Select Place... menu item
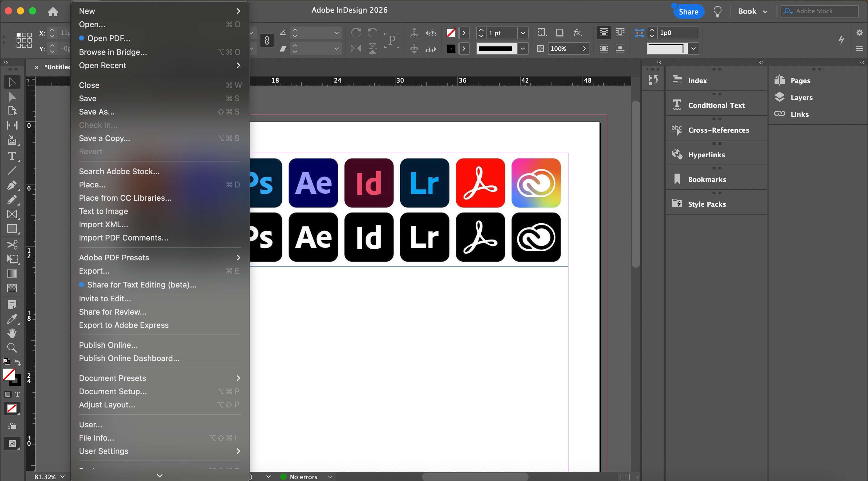 [92, 184]
